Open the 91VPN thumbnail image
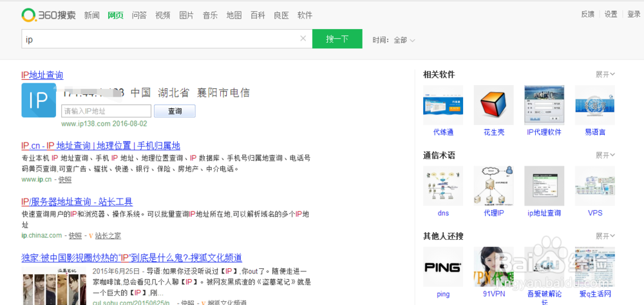The image size is (644, 305). pos(494,267)
